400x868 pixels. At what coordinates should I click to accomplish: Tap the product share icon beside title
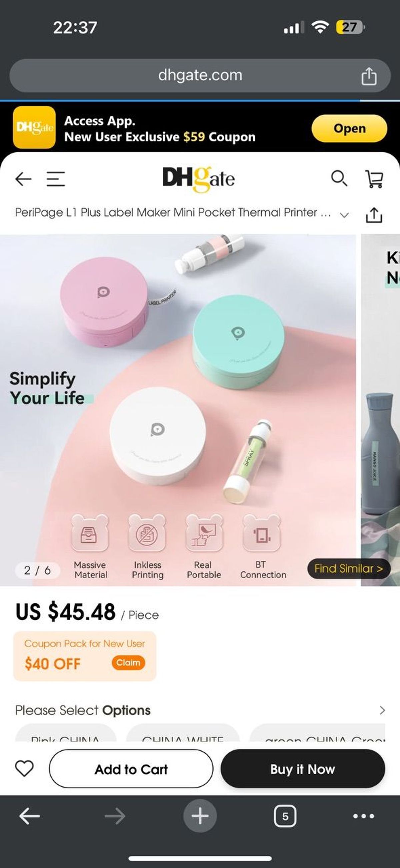374,215
